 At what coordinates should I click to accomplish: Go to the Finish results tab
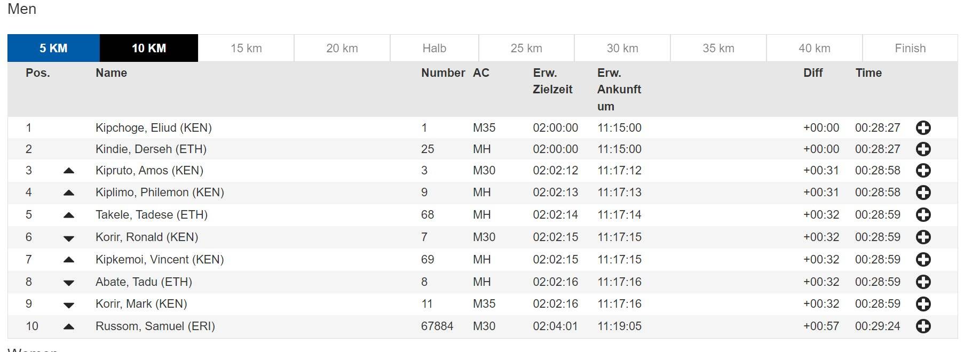pyautogui.click(x=910, y=48)
